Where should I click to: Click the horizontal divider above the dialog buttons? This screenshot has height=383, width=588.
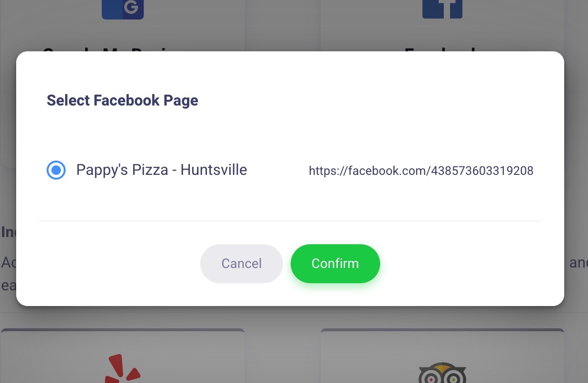pyautogui.click(x=290, y=221)
